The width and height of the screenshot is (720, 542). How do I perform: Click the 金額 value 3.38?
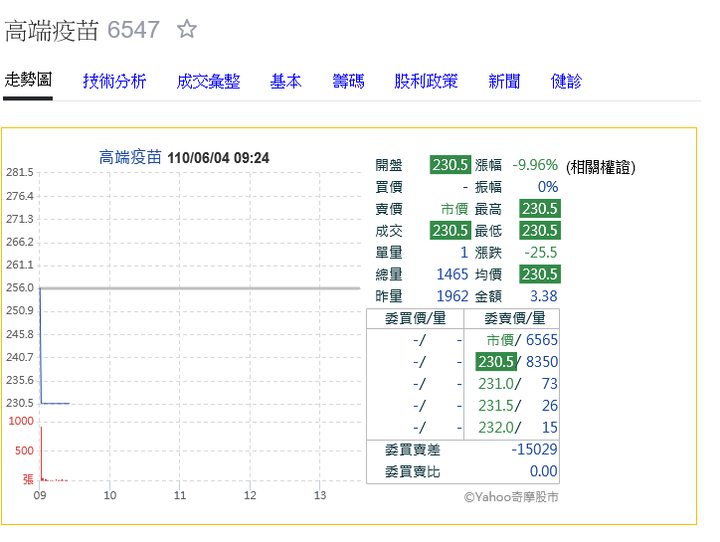(544, 296)
